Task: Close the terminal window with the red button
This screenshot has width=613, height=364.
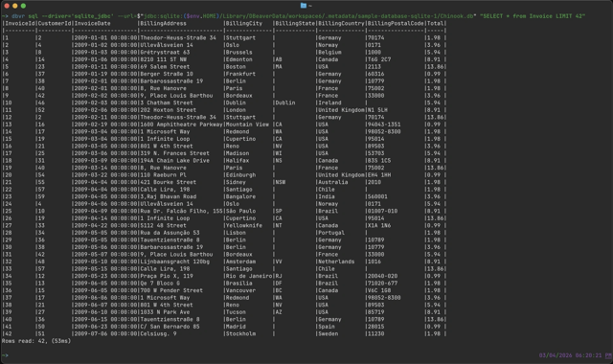Action: pos(7,6)
